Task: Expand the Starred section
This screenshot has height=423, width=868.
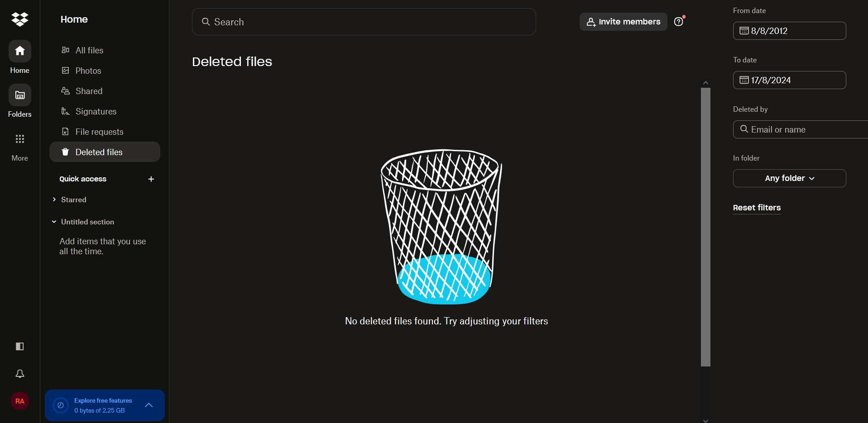Action: point(54,200)
